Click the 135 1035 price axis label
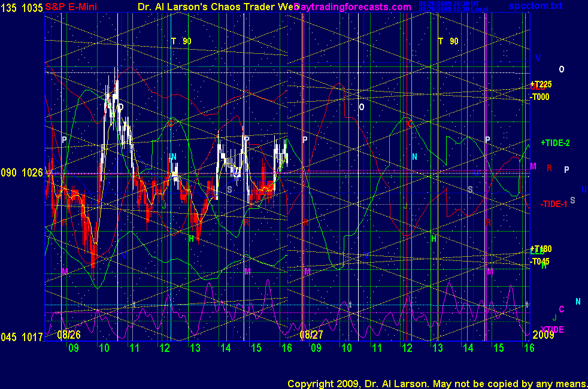The height and width of the screenshot is (389, 588). (22, 7)
